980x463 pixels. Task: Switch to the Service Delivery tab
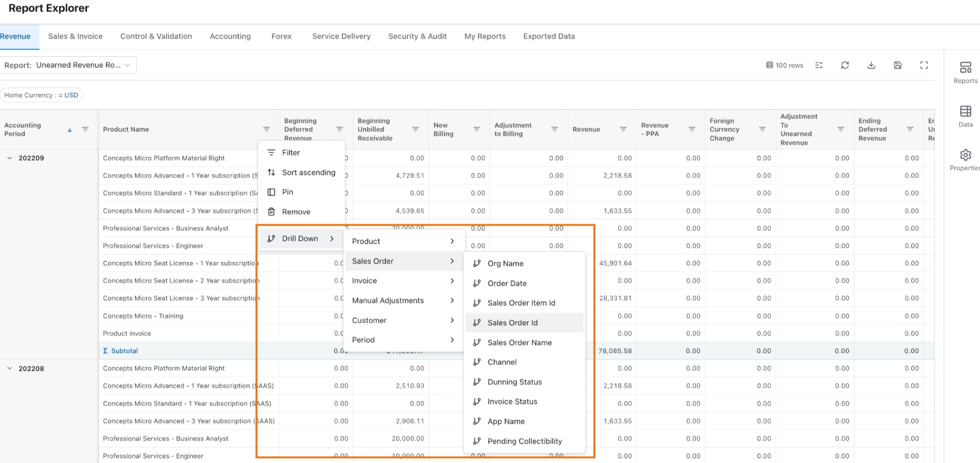[341, 36]
